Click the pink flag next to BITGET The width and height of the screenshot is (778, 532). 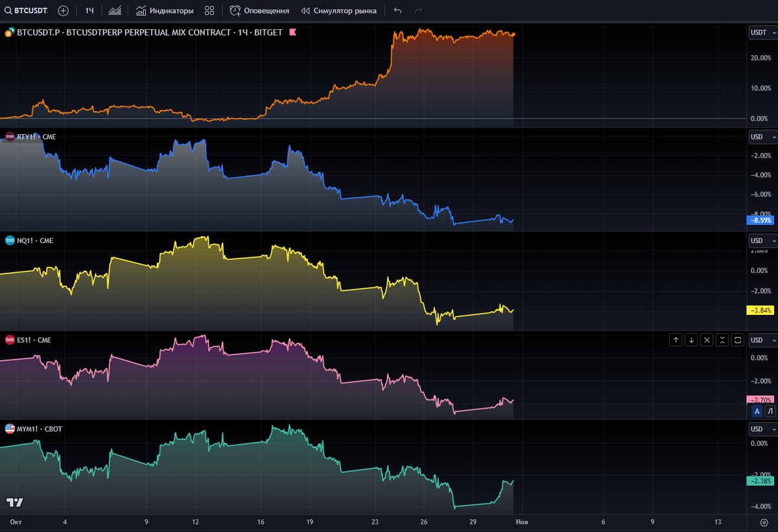point(292,32)
